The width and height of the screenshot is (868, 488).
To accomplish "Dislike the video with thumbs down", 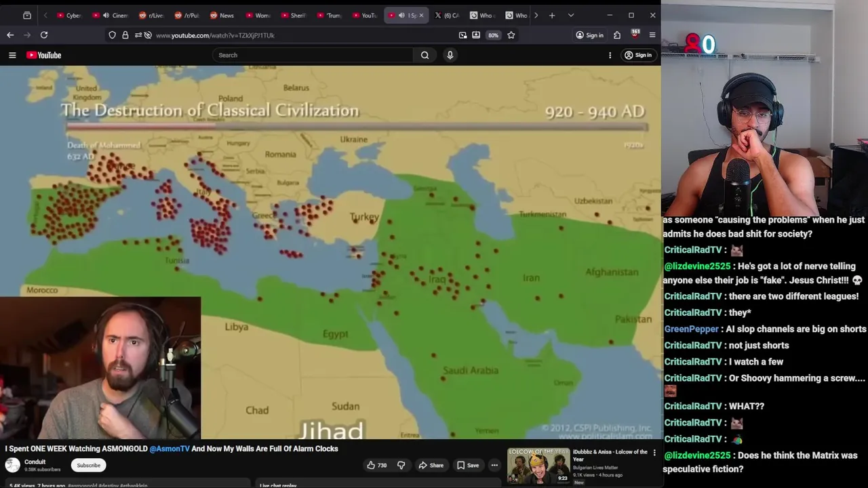I will pyautogui.click(x=401, y=465).
